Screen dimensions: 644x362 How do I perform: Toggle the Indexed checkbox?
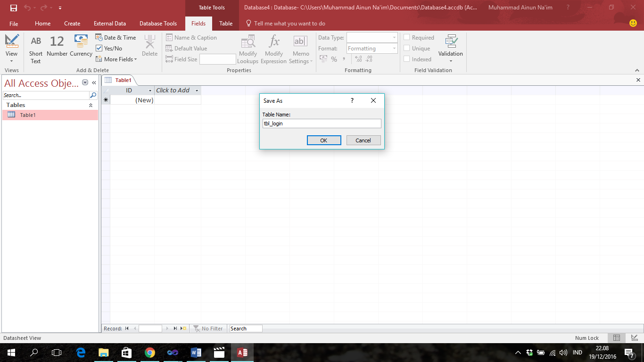pos(407,59)
